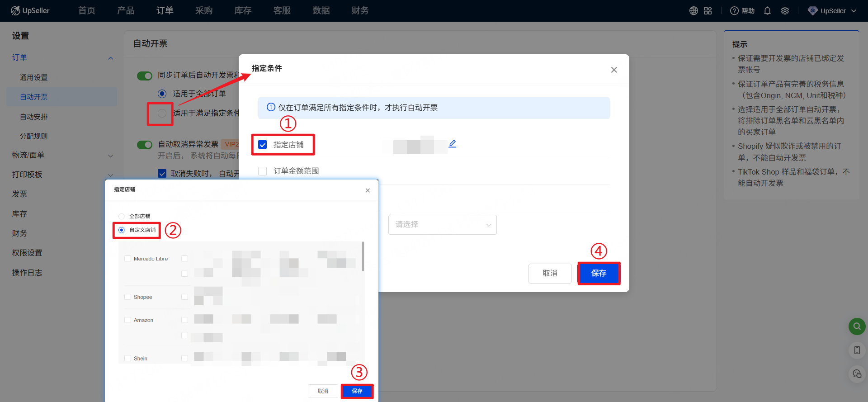Image resolution: width=868 pixels, height=402 pixels.
Task: Open the 库存 top menu
Action: click(x=243, y=11)
